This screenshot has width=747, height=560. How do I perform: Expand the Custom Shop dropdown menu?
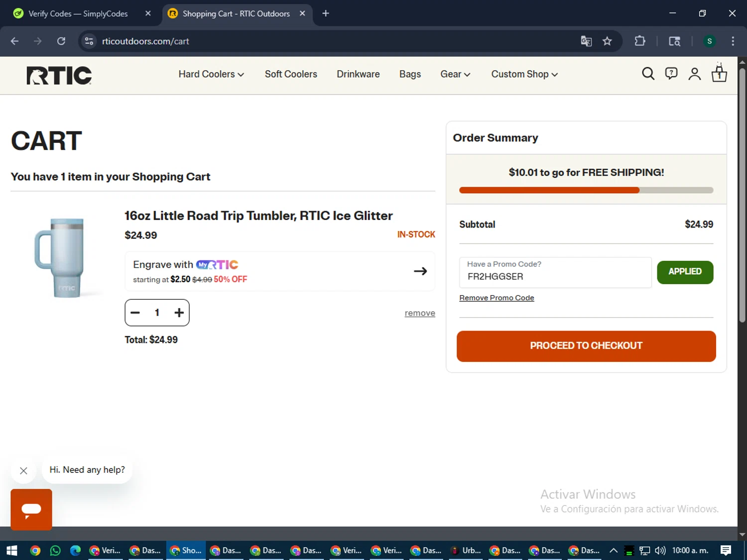pos(524,74)
